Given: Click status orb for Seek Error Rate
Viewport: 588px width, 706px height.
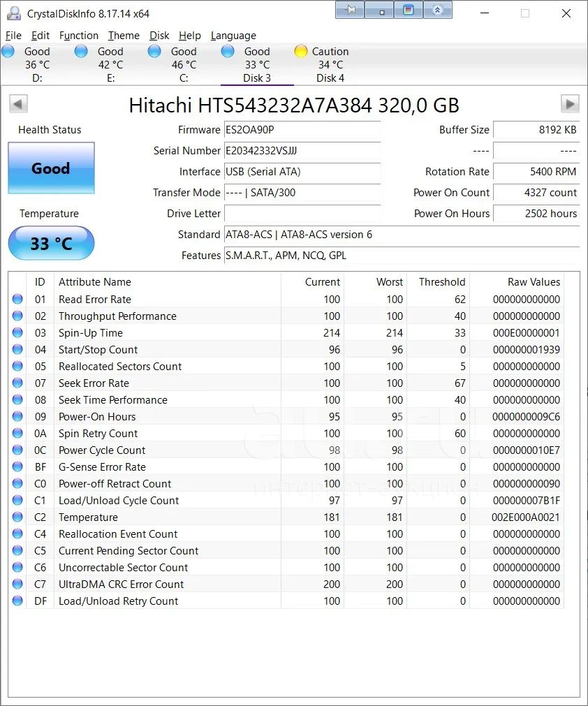Looking at the screenshot, I should coord(17,383).
